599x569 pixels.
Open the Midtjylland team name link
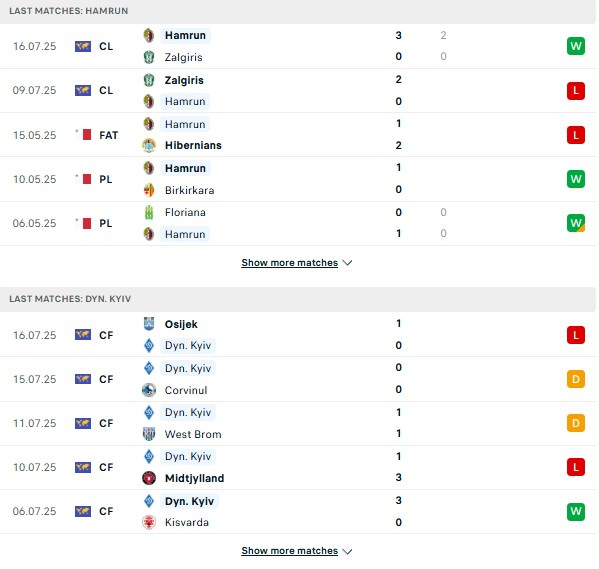tap(194, 478)
